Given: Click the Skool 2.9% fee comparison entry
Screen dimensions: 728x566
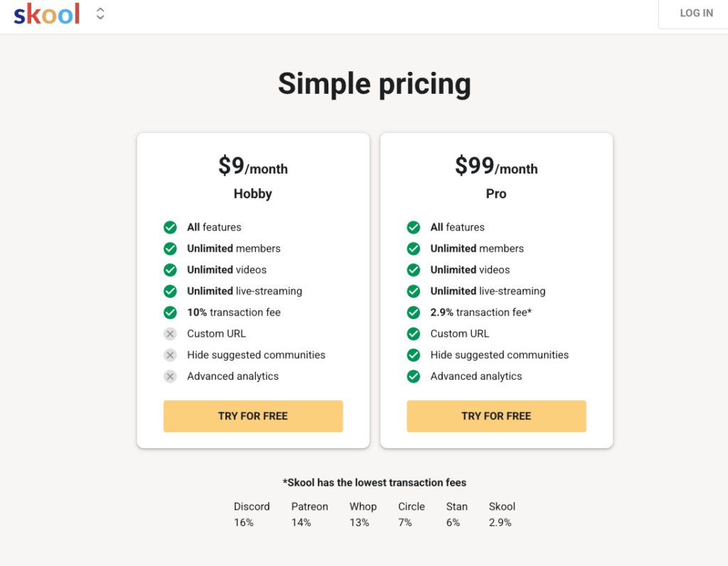Looking at the screenshot, I should point(501,514).
